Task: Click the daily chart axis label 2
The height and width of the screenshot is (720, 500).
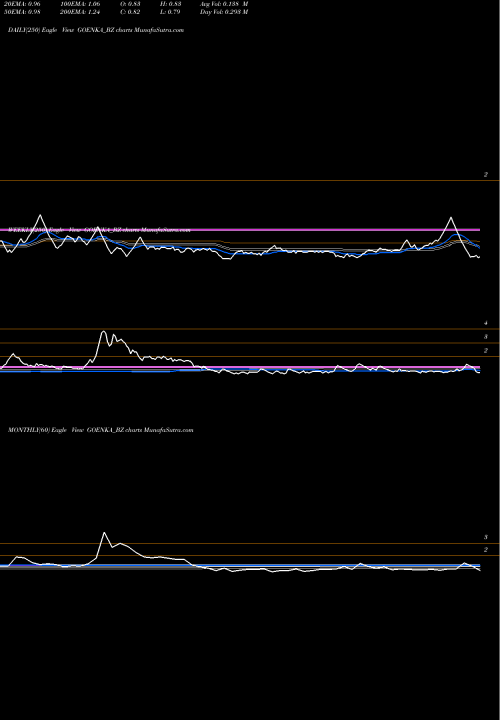Action: pyautogui.click(x=486, y=174)
